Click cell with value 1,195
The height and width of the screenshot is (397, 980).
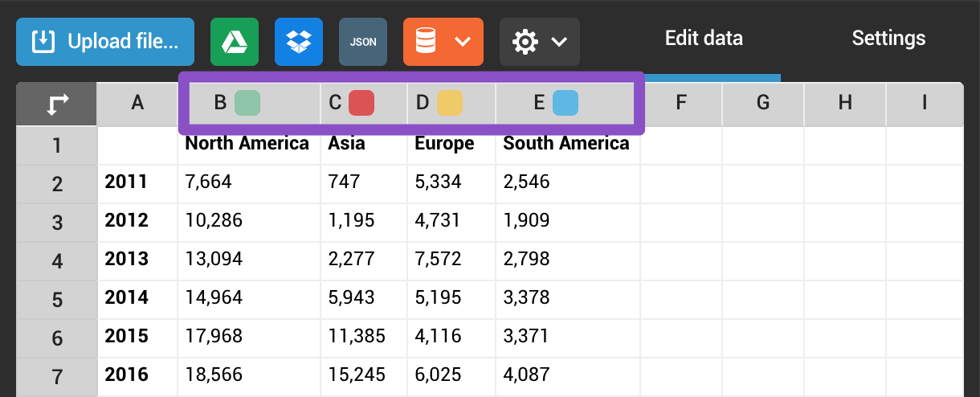(x=364, y=223)
